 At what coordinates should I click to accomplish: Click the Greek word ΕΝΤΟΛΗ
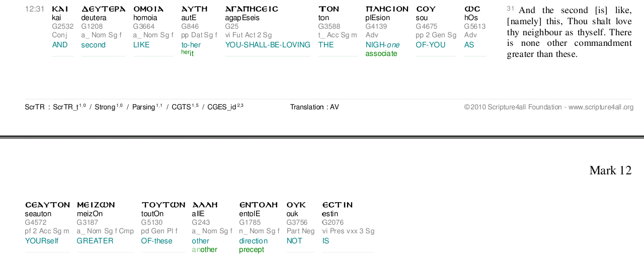(258, 205)
